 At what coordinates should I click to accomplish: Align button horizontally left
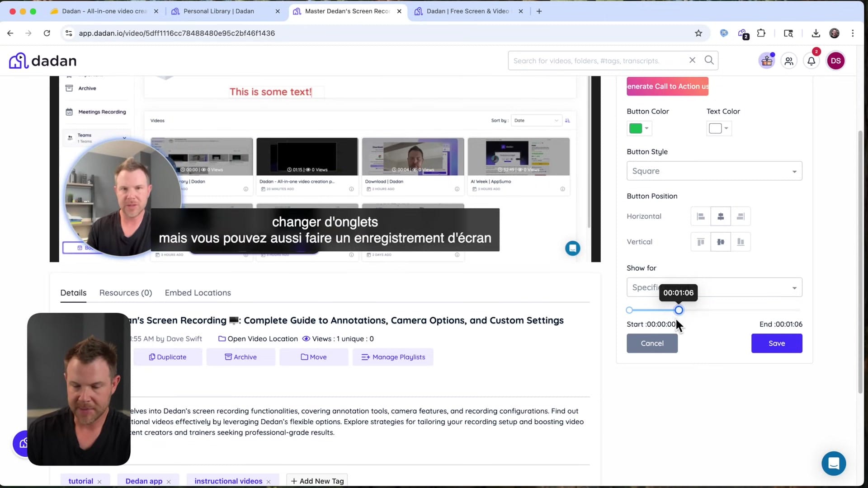click(701, 216)
